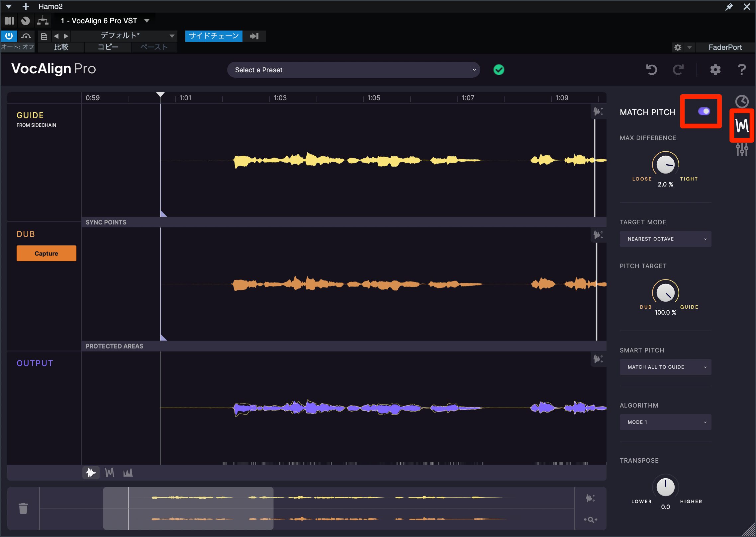Click the Capture button
The width and height of the screenshot is (756, 537).
(x=47, y=253)
